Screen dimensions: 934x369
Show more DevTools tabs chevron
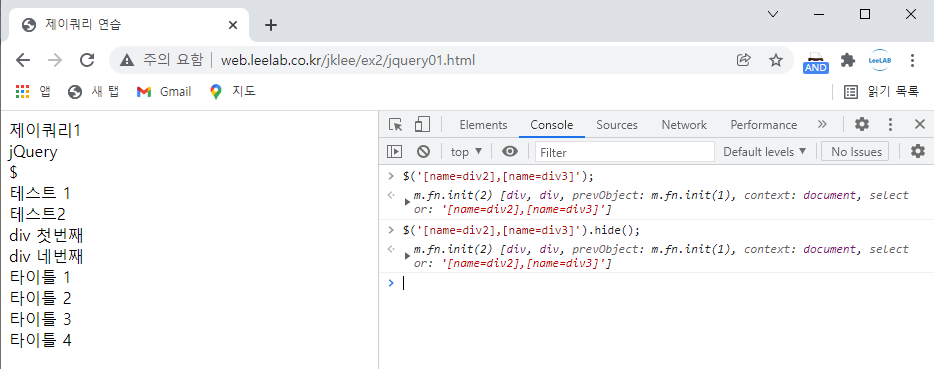coord(822,125)
